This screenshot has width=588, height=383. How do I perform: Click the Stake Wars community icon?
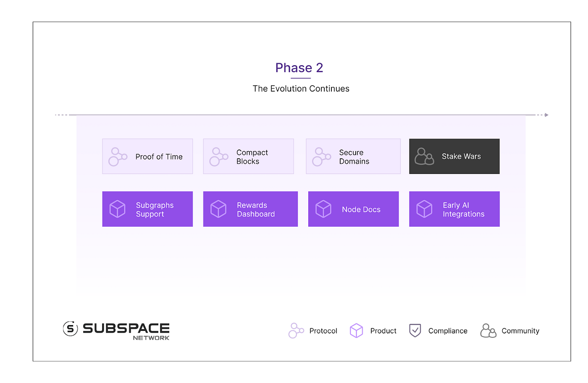tap(424, 157)
